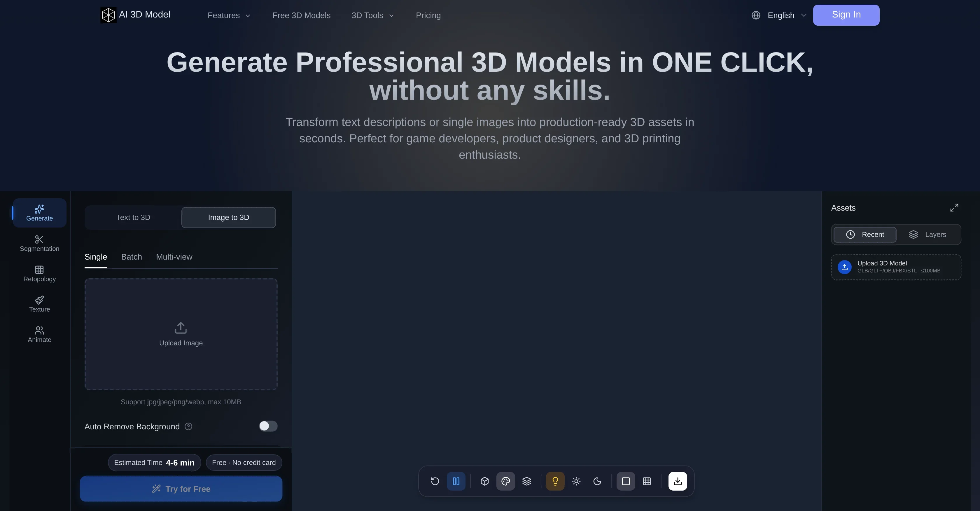Select the plain square background icon
This screenshot has width=980, height=511.
(x=625, y=481)
